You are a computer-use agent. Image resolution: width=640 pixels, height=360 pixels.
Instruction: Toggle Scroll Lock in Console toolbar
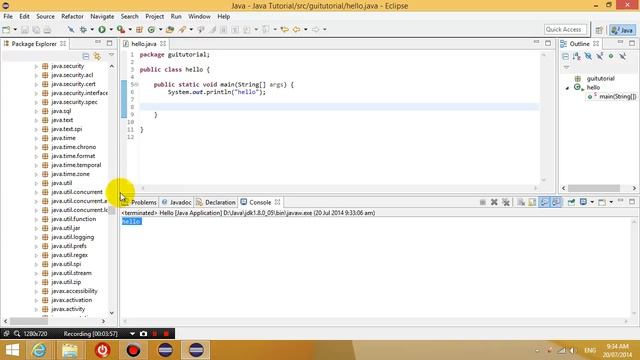[x=532, y=202]
